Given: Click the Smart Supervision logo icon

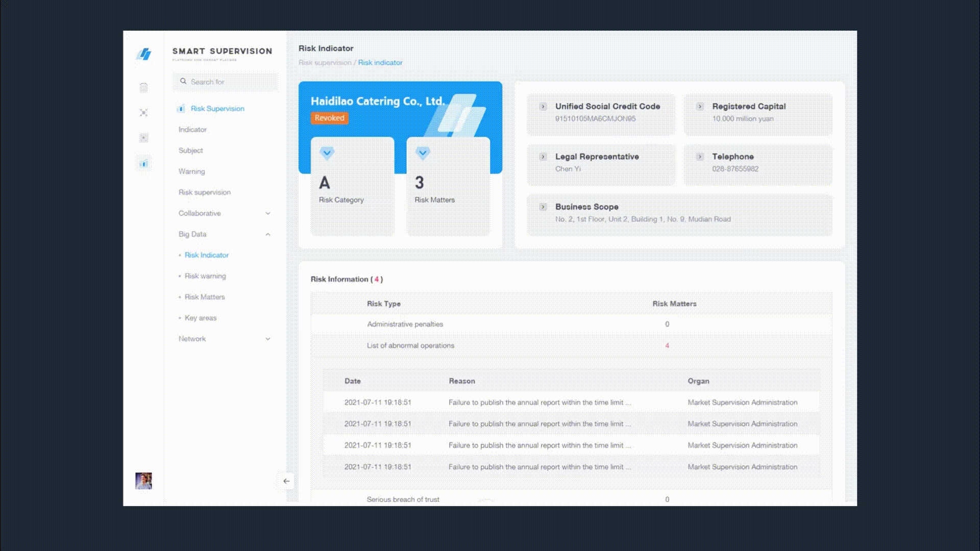Looking at the screenshot, I should click(x=144, y=54).
